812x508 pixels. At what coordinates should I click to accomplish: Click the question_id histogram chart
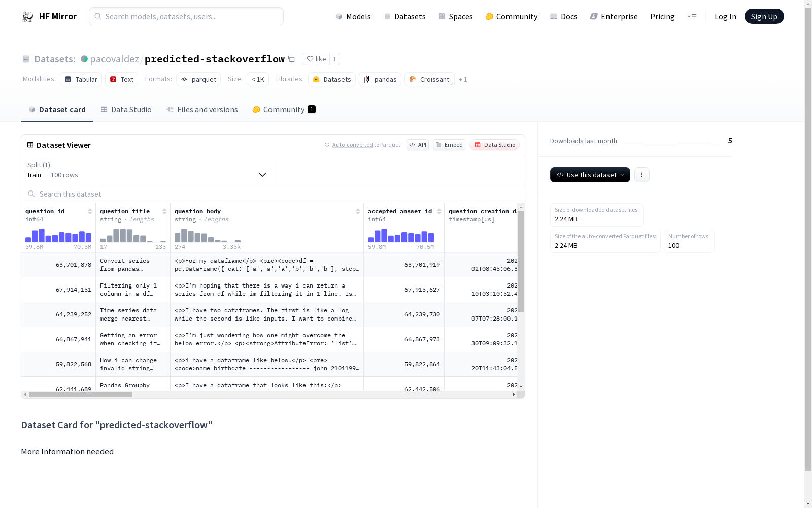58,235
